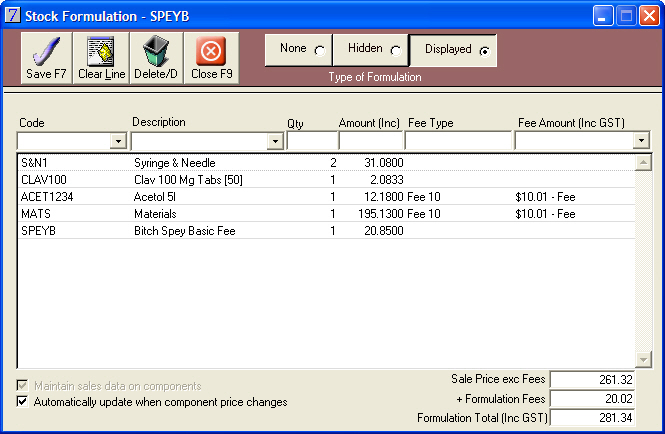Click Bitch Spey Basic Fee description
This screenshot has height=434, width=665.
tap(184, 231)
